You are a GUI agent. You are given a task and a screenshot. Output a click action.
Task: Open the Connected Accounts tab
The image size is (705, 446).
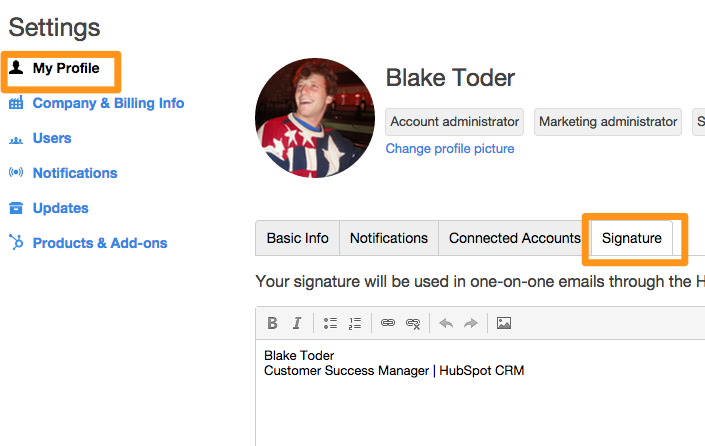(514, 238)
